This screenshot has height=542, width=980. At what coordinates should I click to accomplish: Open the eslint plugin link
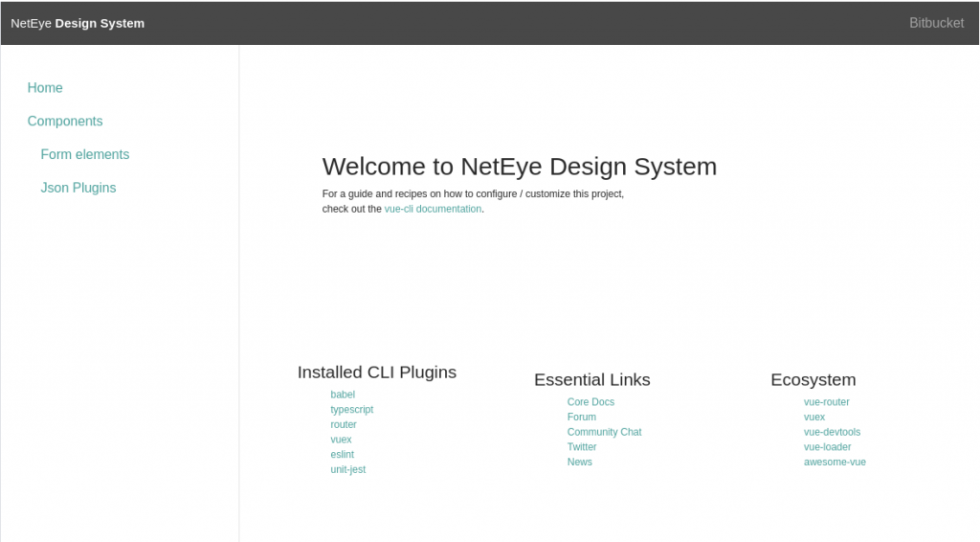click(x=342, y=455)
